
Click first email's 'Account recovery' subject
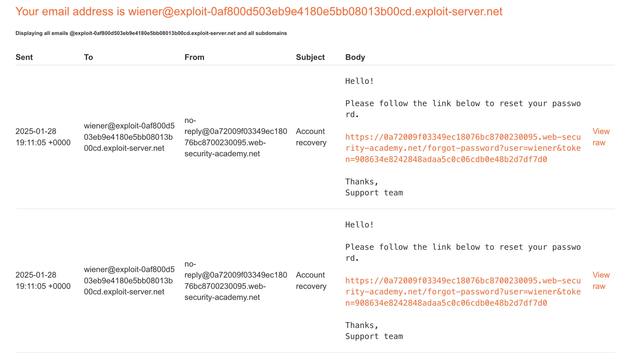pyautogui.click(x=311, y=137)
